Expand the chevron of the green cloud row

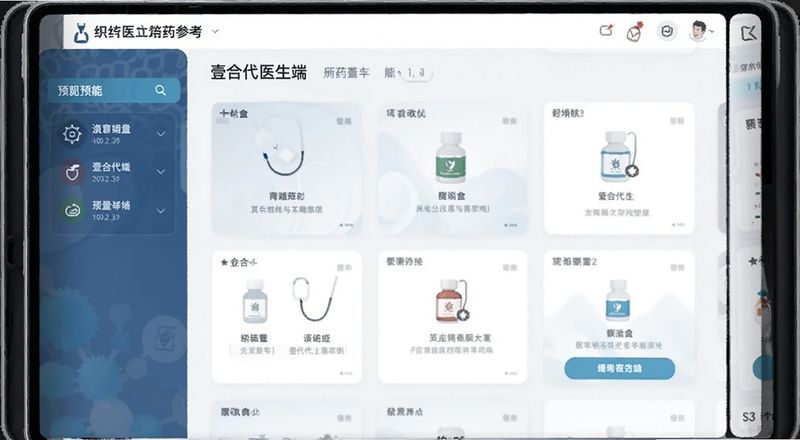(161, 210)
